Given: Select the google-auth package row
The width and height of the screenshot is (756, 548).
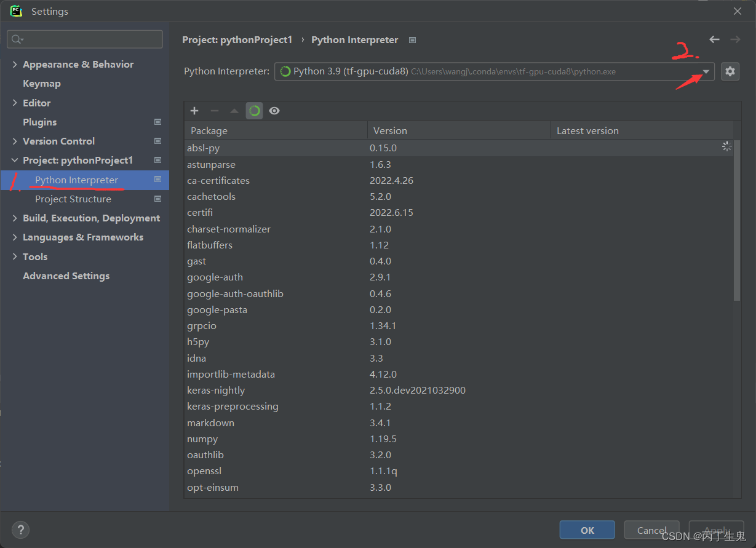Looking at the screenshot, I should point(459,277).
